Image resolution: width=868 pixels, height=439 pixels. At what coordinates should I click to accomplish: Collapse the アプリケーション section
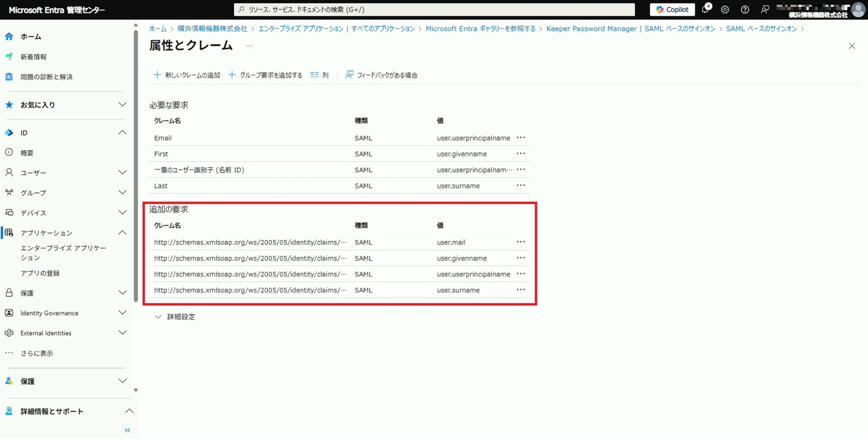pyautogui.click(x=122, y=233)
